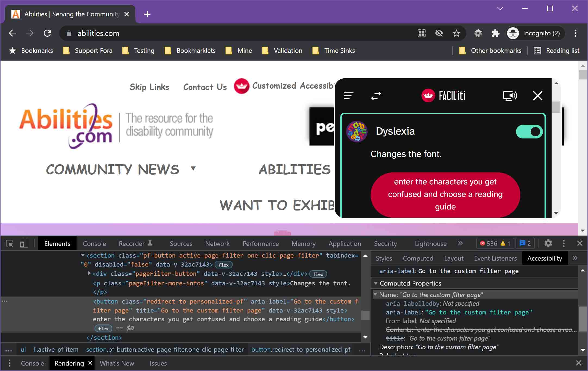588x371 pixels.
Task: Click the grid apps icon in address bar
Action: [421, 33]
